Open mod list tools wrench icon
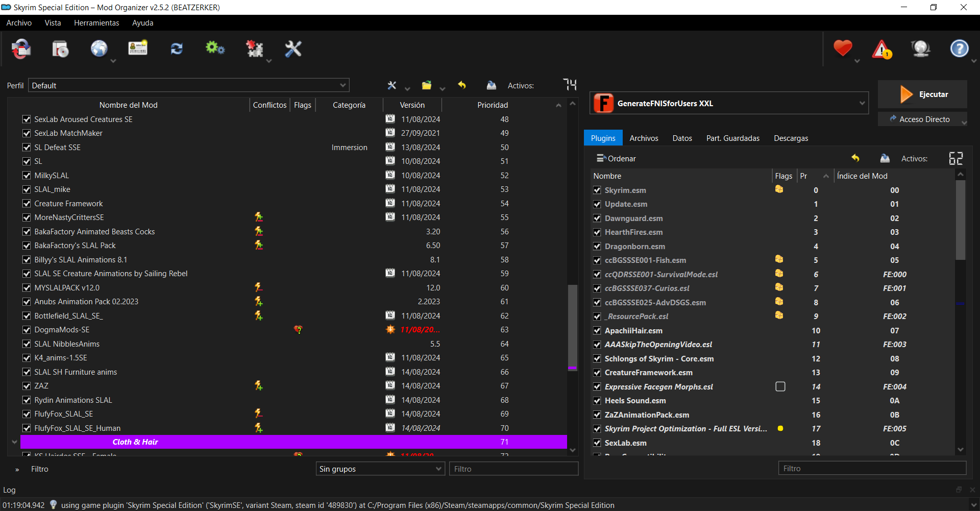The height and width of the screenshot is (511, 980). pyautogui.click(x=392, y=85)
